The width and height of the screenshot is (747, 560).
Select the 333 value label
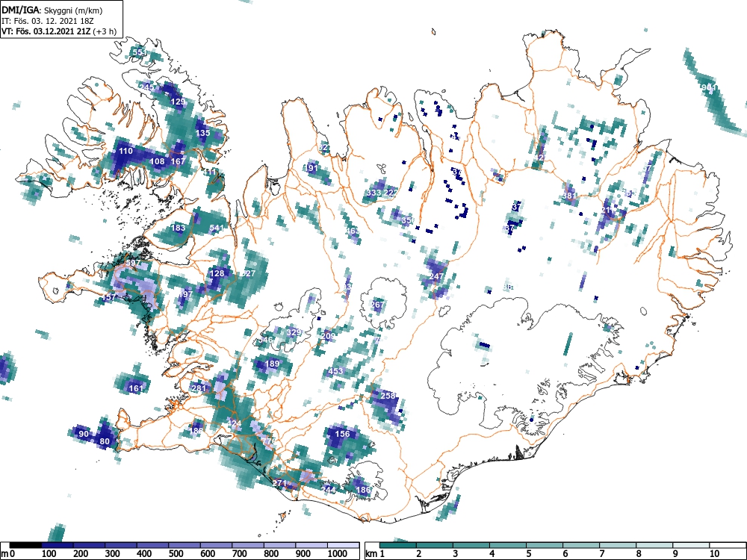click(374, 193)
